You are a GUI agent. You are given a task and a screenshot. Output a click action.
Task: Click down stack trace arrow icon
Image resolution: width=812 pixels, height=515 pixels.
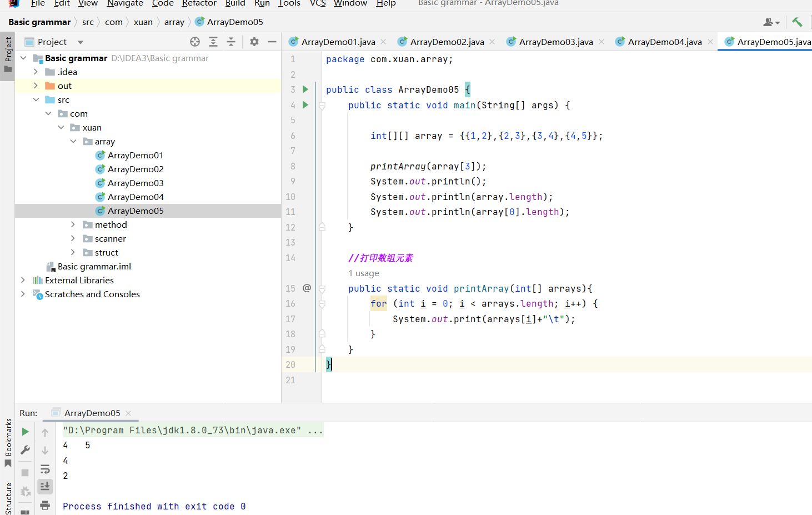point(45,451)
